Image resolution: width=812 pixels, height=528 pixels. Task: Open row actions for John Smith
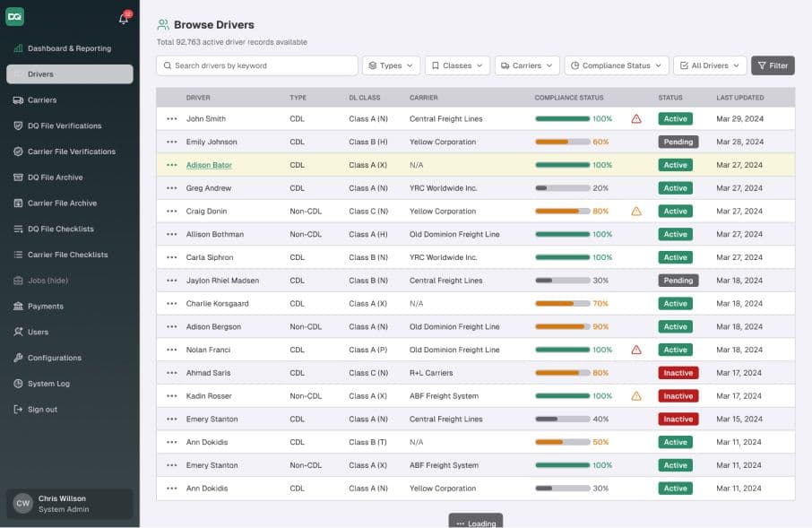pyautogui.click(x=172, y=118)
